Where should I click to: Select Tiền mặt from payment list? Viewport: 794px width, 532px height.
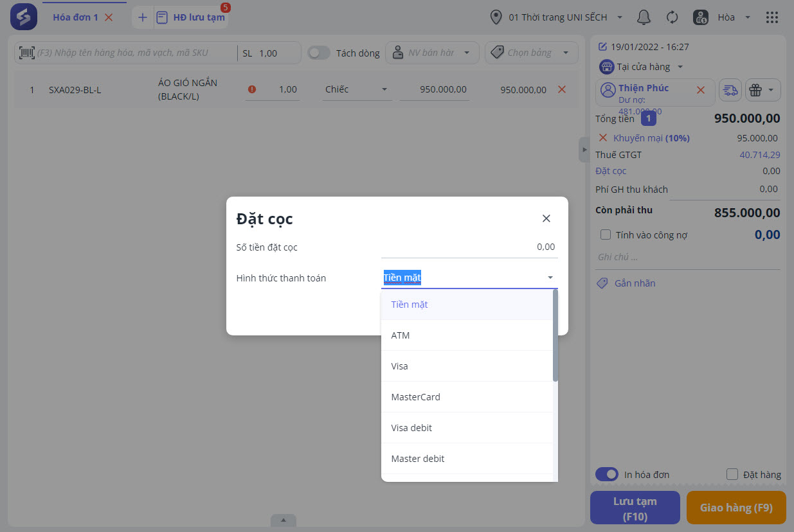467,305
